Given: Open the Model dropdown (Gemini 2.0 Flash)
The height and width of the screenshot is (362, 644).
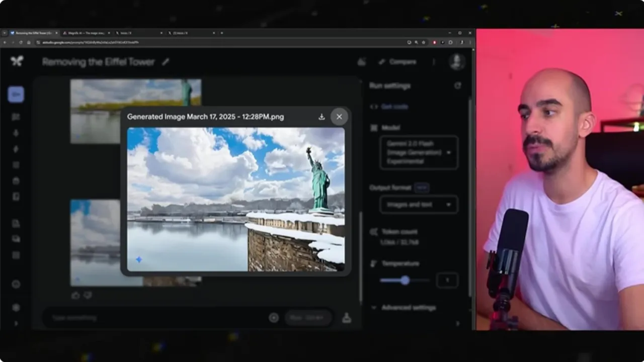Looking at the screenshot, I should [419, 152].
